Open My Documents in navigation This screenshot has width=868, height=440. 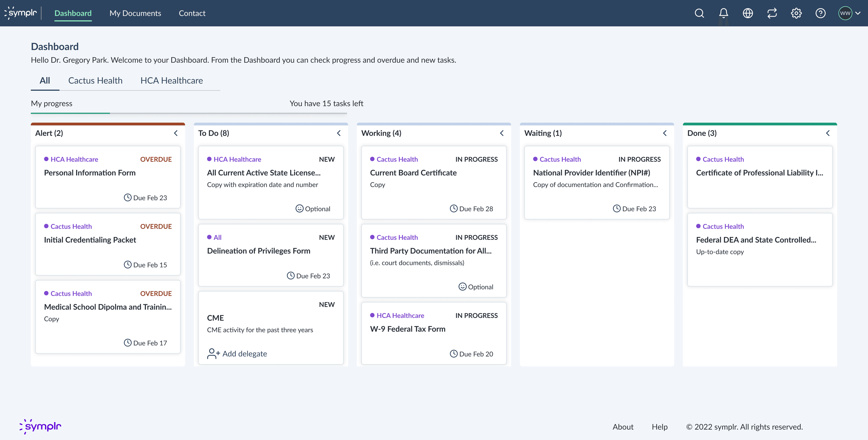(135, 13)
